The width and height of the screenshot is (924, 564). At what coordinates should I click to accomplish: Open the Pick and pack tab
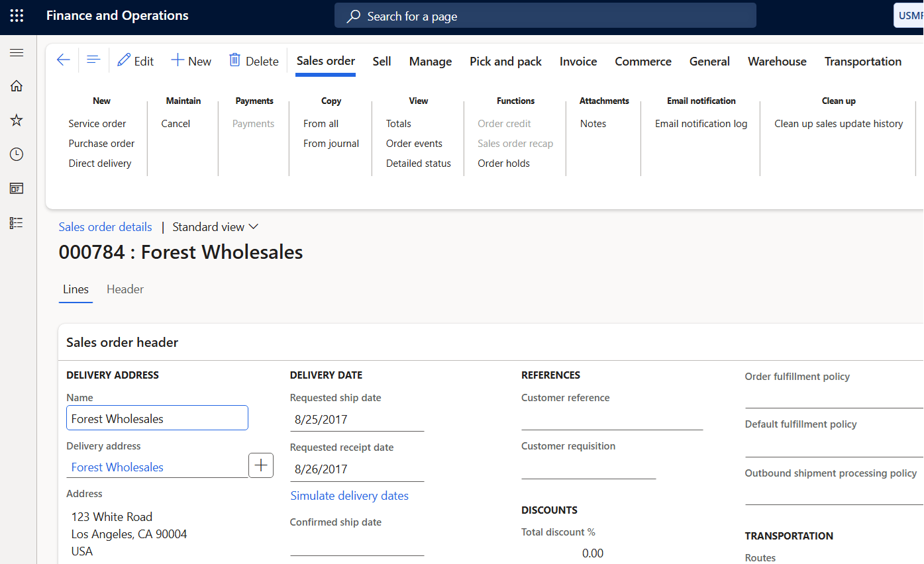click(x=505, y=62)
